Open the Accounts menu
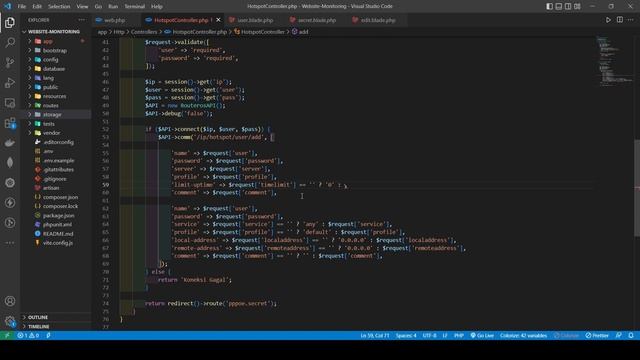 (10, 301)
